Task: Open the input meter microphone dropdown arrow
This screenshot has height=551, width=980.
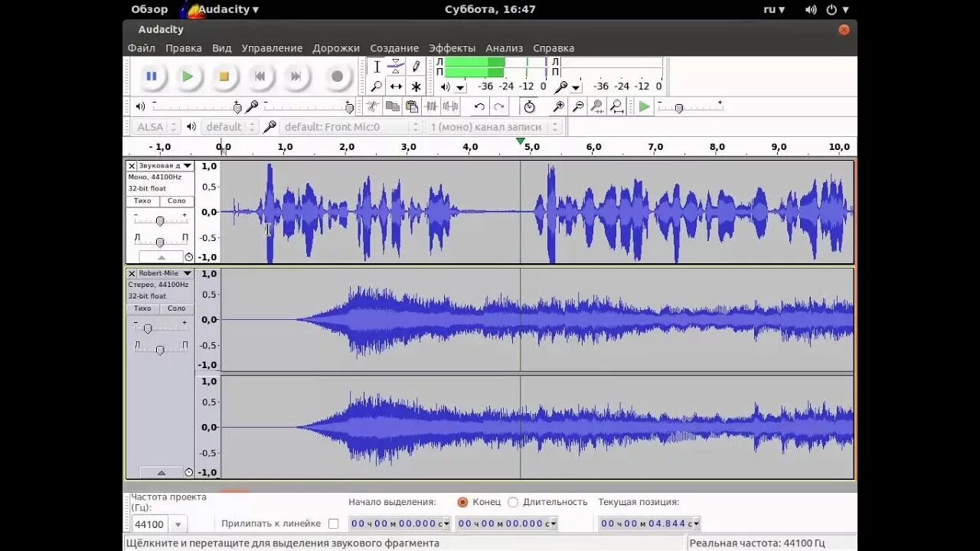Action: [x=576, y=87]
